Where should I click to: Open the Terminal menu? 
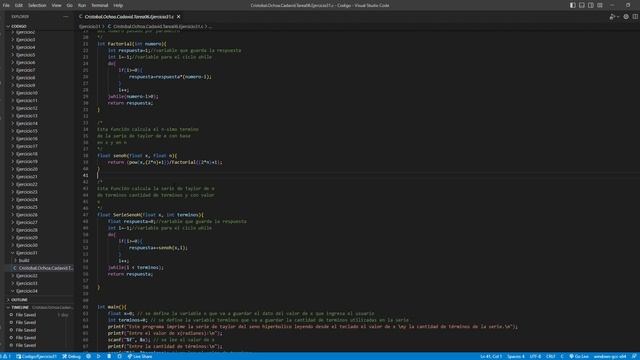coord(100,5)
